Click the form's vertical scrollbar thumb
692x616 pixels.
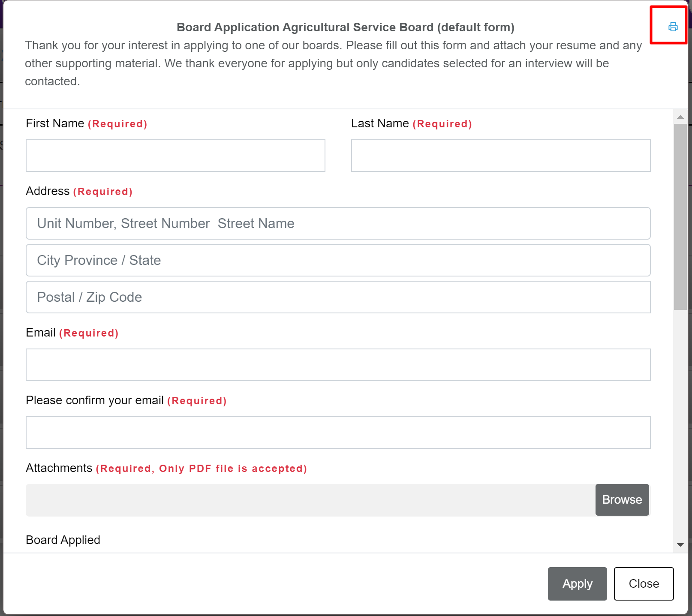tap(680, 216)
